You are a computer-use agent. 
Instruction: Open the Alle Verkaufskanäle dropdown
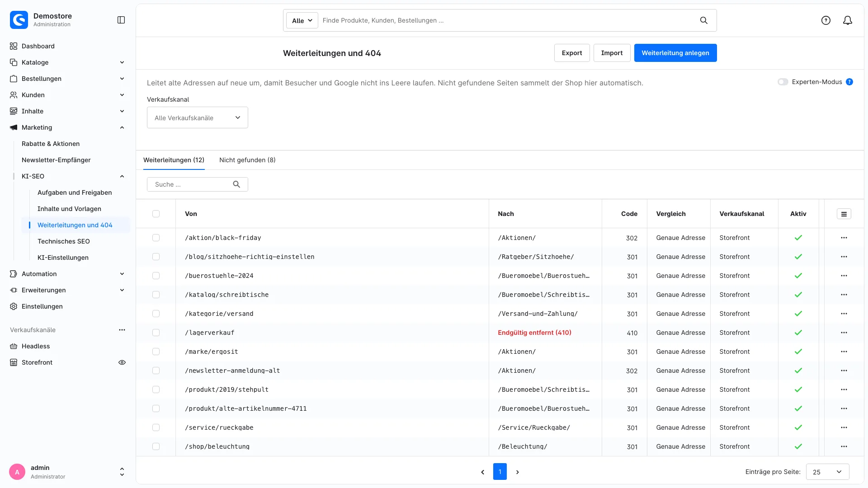pyautogui.click(x=198, y=117)
